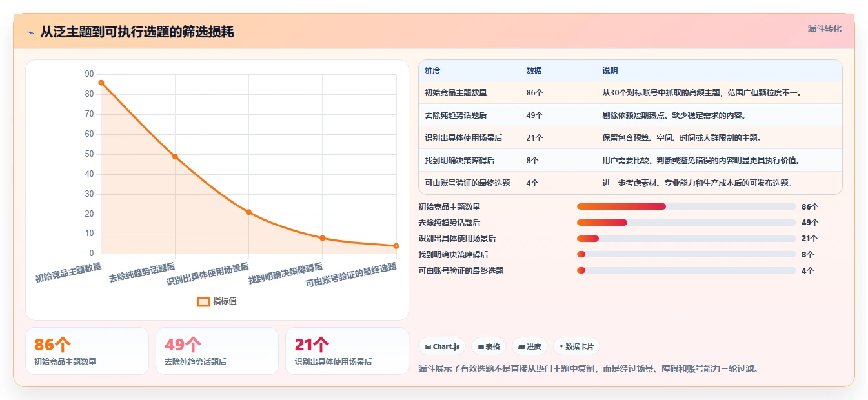
Task: Click the 识别出具体使用场景后 progress bar
Action: click(687, 239)
